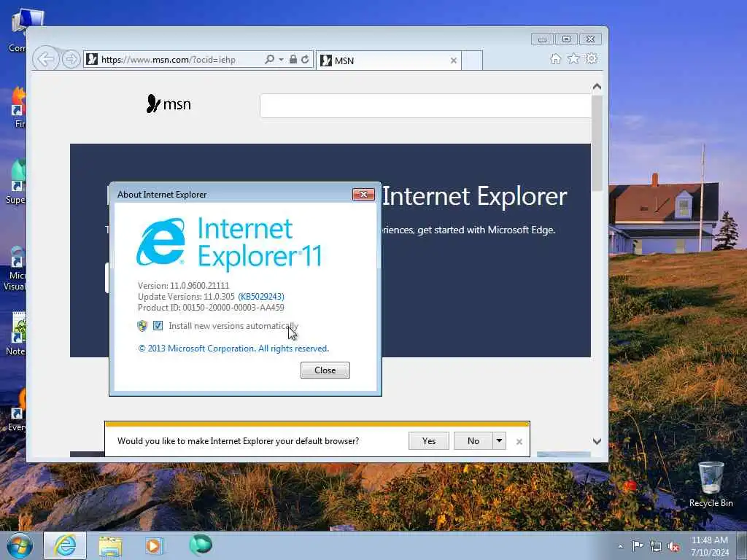Viewport: 747px width, 560px height.
Task: Click the Version 11.0.9600.21111 text
Action: click(x=183, y=285)
